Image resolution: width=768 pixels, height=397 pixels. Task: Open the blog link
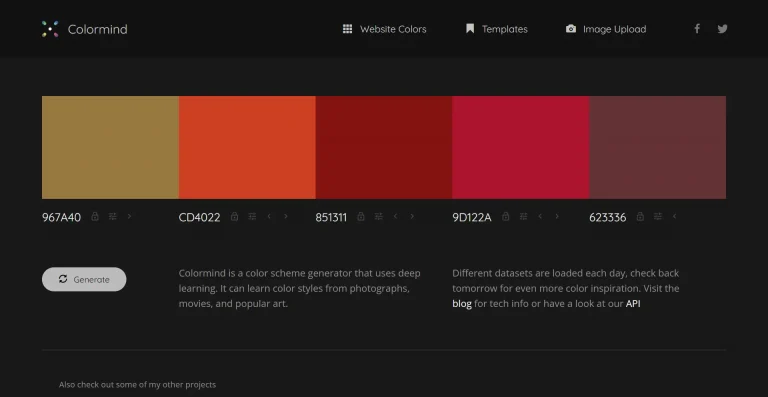(462, 304)
